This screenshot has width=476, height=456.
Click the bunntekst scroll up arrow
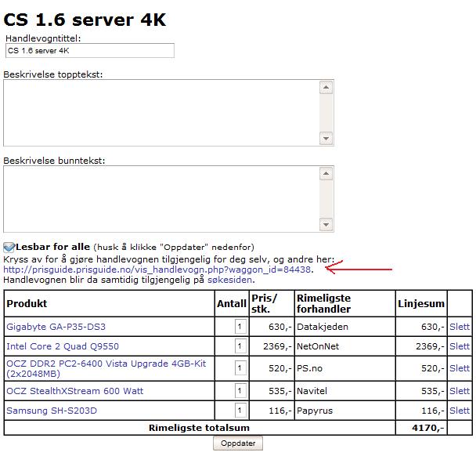pyautogui.click(x=326, y=173)
